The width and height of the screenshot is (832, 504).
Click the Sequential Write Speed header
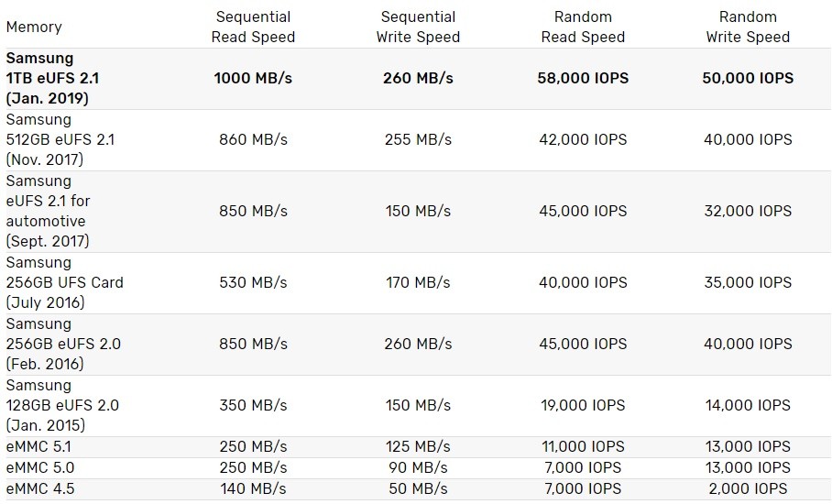click(x=418, y=27)
